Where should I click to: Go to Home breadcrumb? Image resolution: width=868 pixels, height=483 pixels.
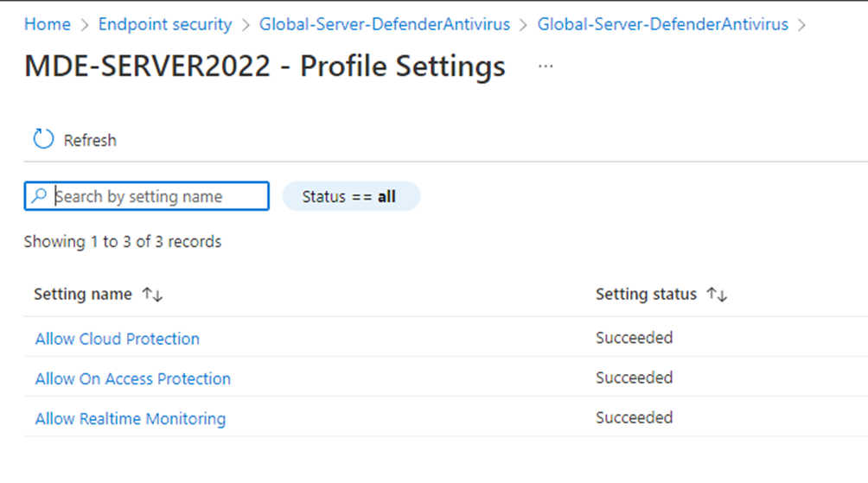(48, 24)
